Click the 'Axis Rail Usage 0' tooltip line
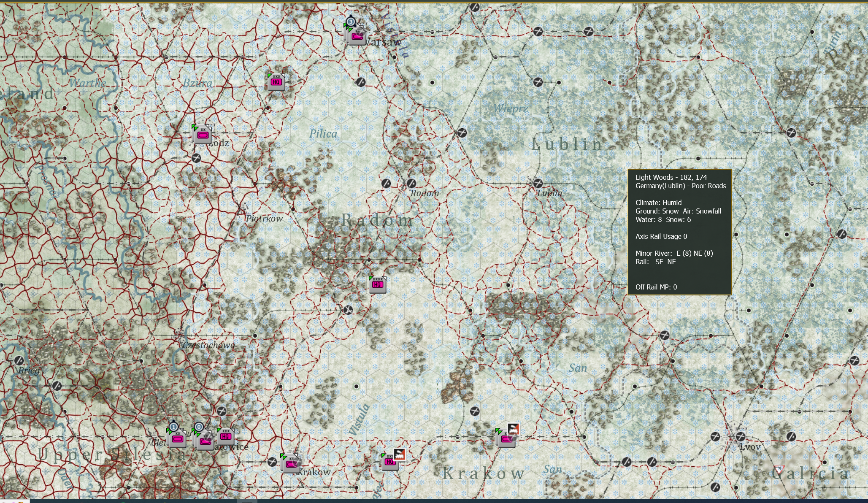 click(661, 236)
